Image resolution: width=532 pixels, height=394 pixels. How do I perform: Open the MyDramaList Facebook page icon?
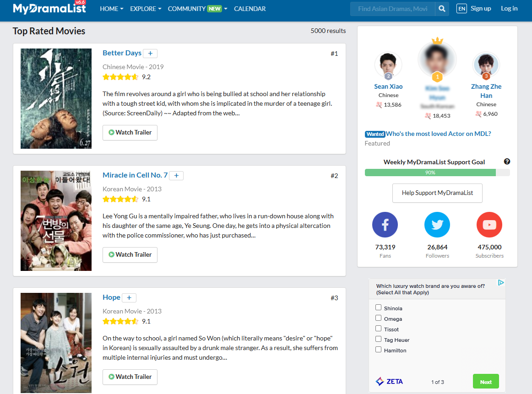[x=385, y=225]
